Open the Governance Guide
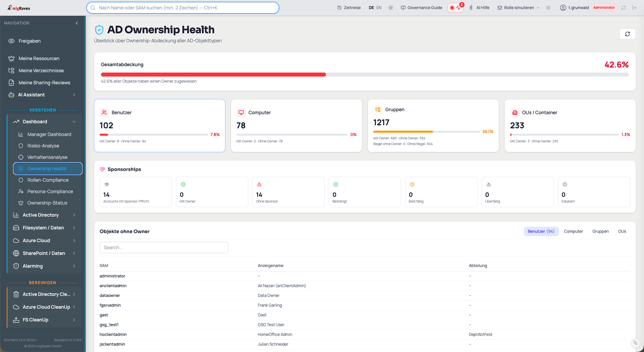644x352 pixels. pos(422,8)
